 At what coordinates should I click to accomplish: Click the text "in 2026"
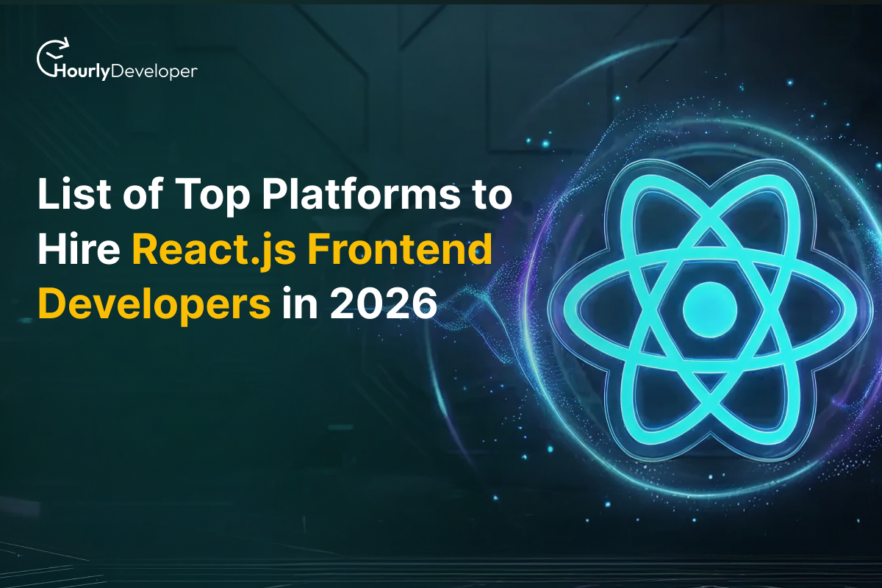tap(359, 303)
